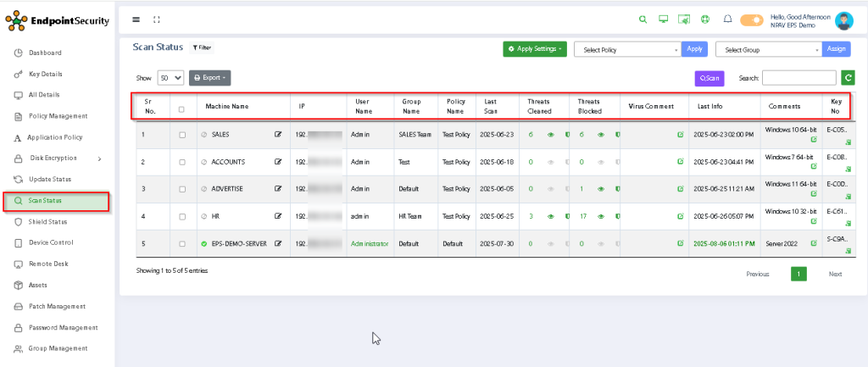Screen dimensions: 868x367
Task: View Threats Cleaned details via SALES eye icon
Action: (x=551, y=134)
